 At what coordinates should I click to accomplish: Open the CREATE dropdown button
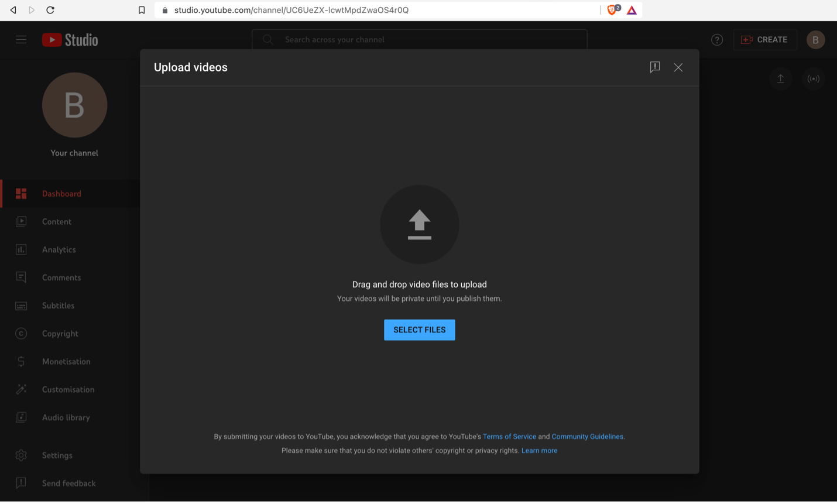click(x=764, y=40)
